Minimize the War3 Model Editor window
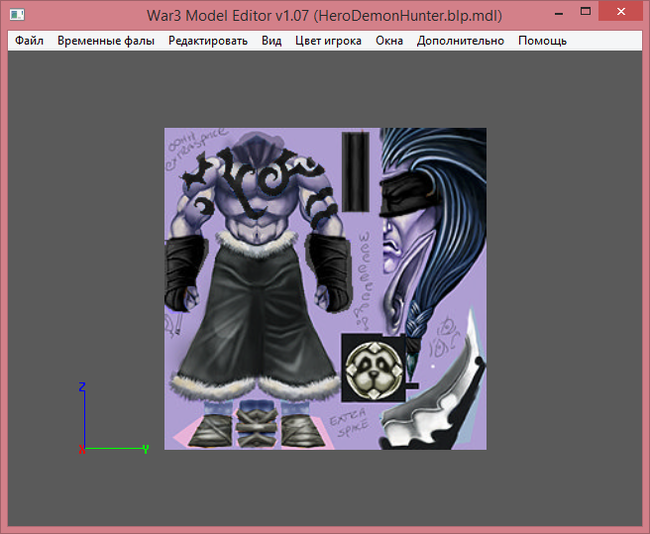Screen dimensions: 650x534 pyautogui.click(x=559, y=12)
